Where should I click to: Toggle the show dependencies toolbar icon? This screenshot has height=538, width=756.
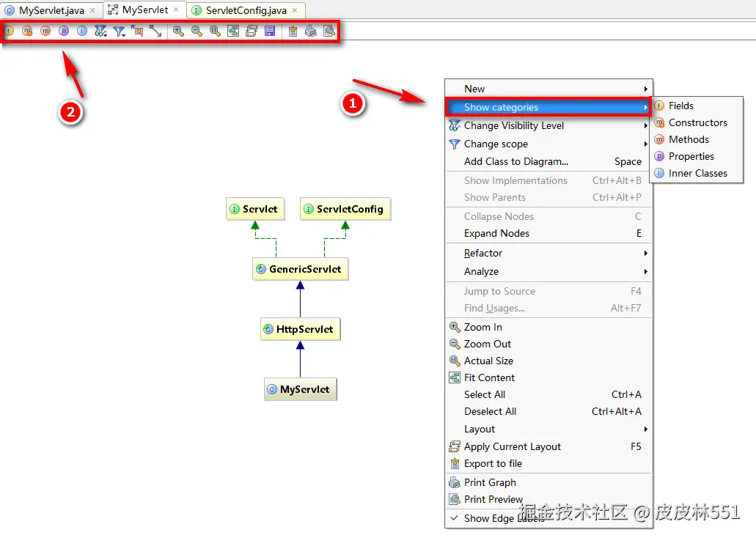[x=137, y=32]
